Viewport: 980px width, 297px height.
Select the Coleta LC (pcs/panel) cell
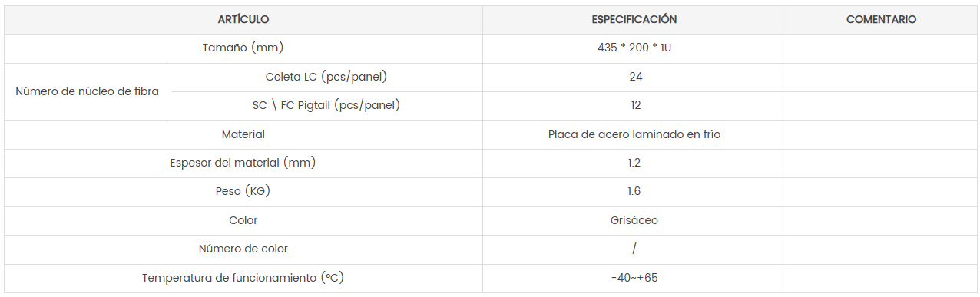pyautogui.click(x=326, y=77)
